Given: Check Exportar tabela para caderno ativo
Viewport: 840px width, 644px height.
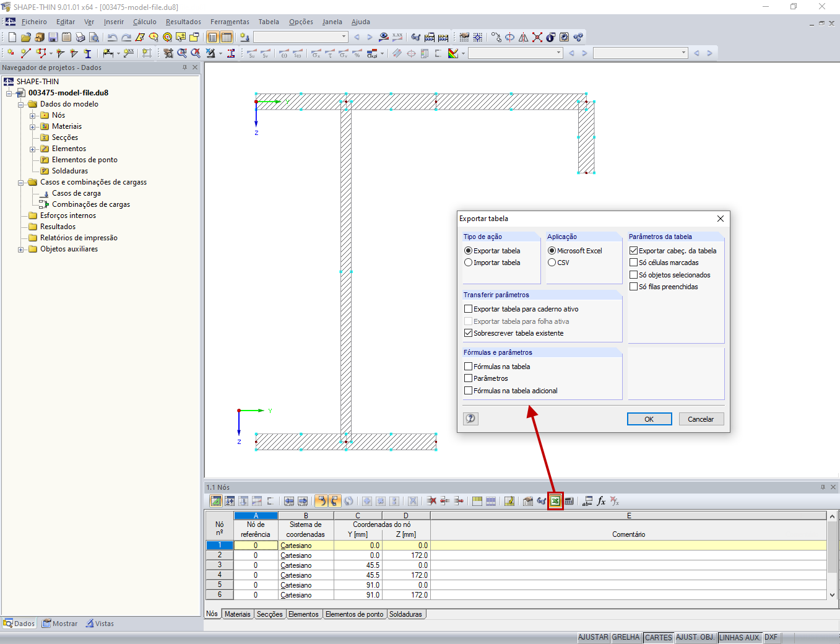Looking at the screenshot, I should (468, 309).
